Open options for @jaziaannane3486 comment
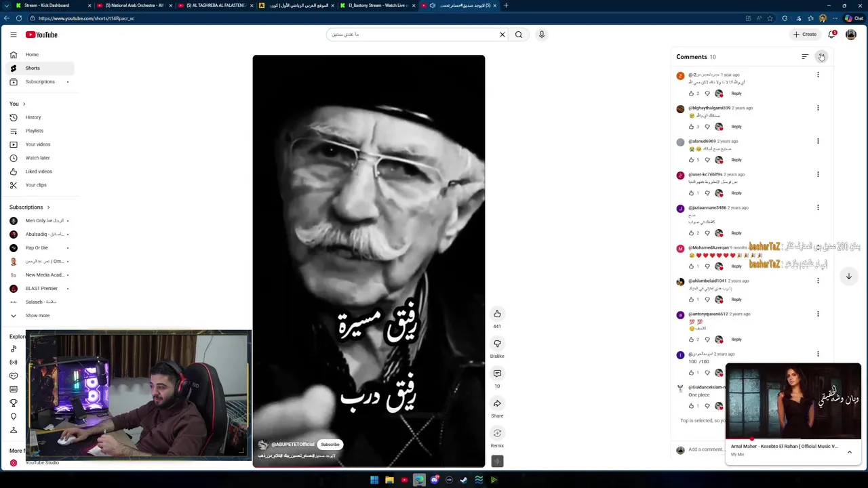Image resolution: width=868 pixels, height=488 pixels. pos(818,207)
